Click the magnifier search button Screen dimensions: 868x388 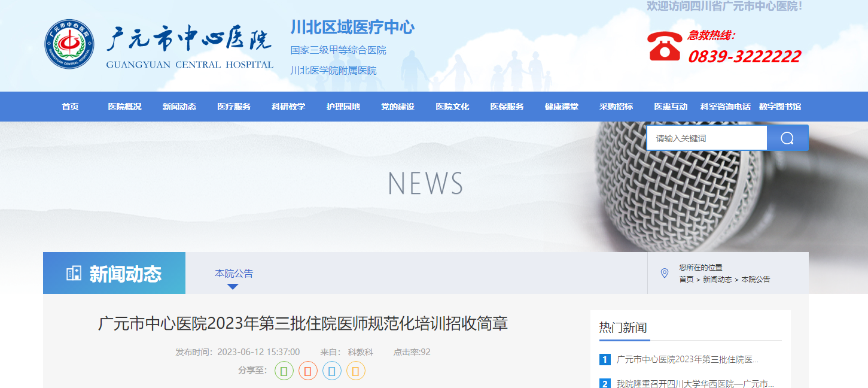pyautogui.click(x=787, y=138)
